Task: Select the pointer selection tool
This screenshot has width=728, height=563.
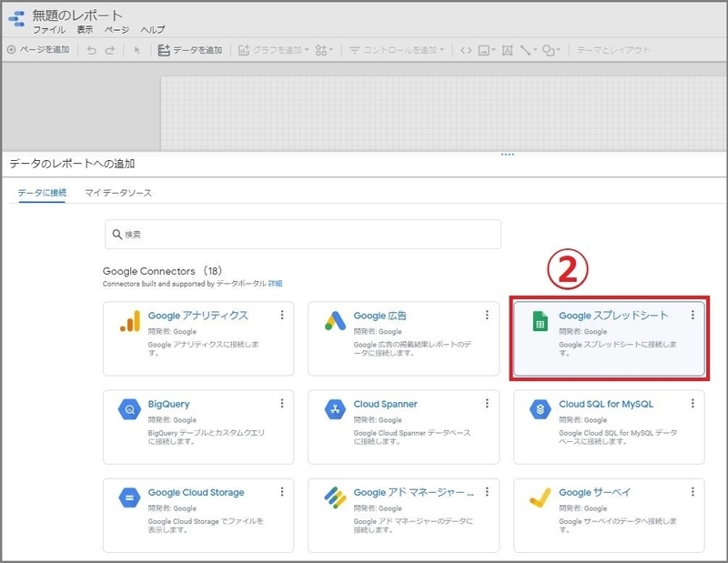Action: [137, 50]
